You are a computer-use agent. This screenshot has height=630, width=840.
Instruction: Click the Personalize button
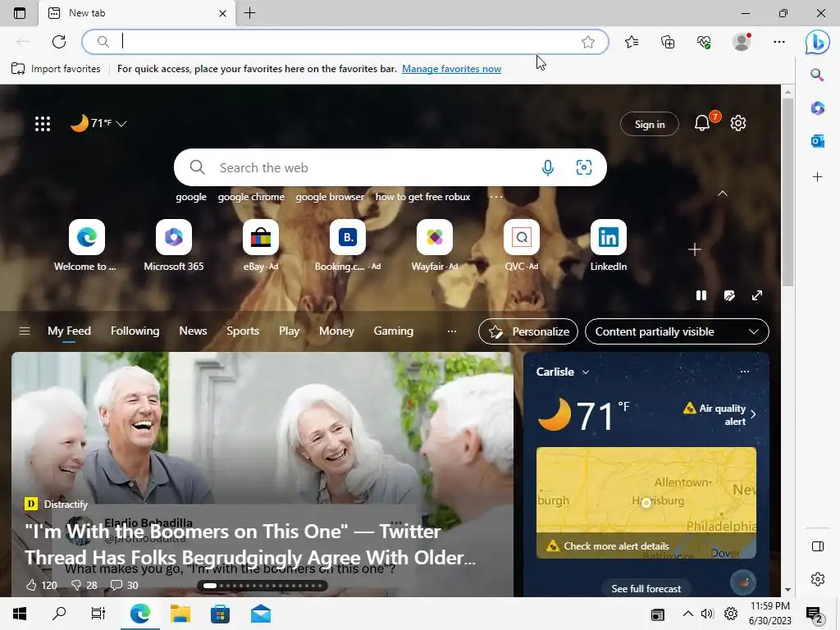coord(528,331)
